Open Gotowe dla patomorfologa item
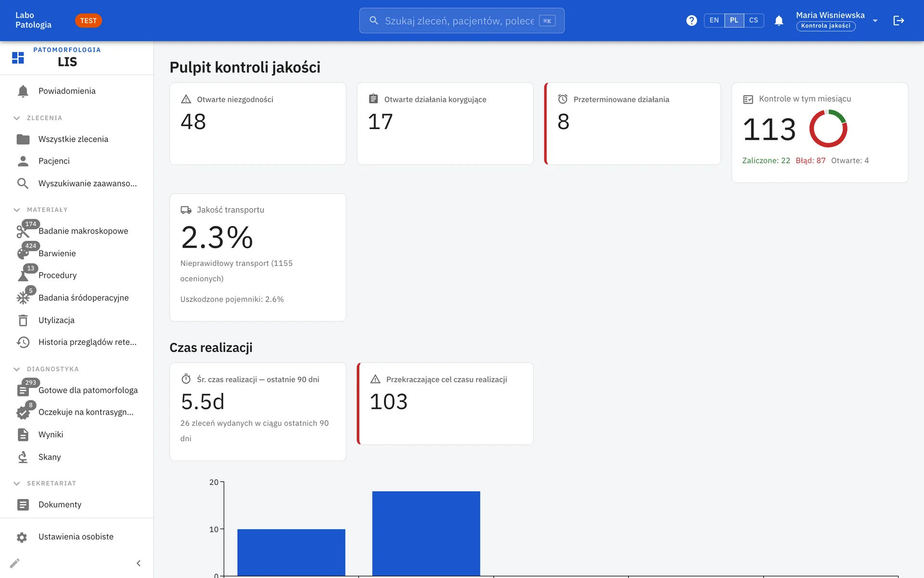The height and width of the screenshot is (578, 924). (x=77, y=390)
